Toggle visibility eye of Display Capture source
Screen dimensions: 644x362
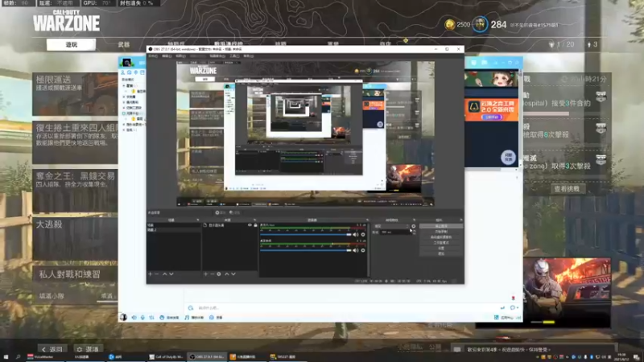point(250,225)
